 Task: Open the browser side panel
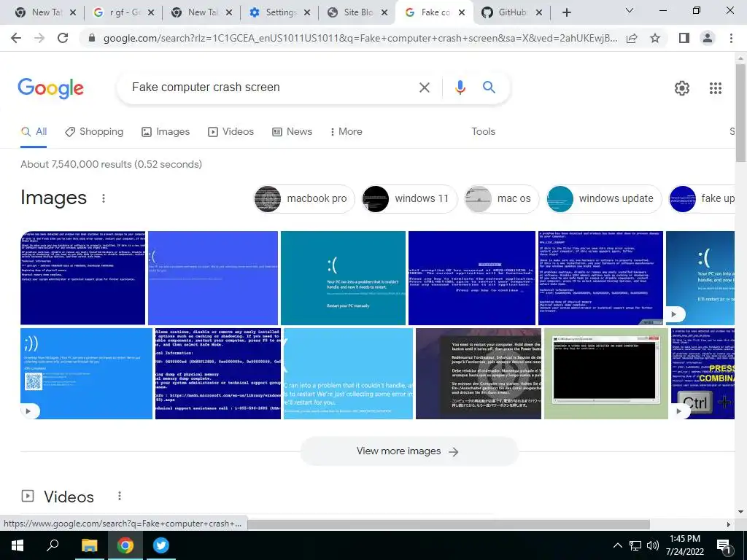point(684,38)
